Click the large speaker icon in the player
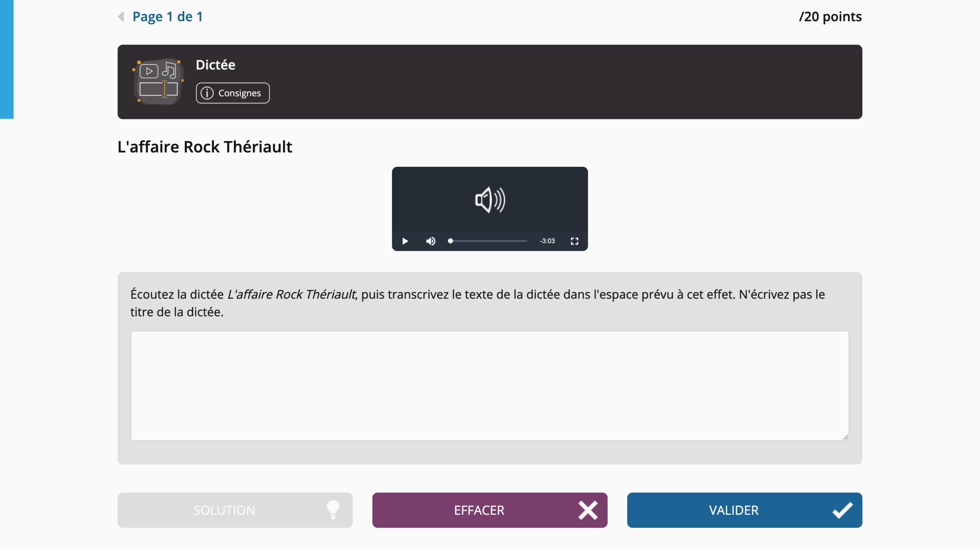This screenshot has width=980, height=551. point(490,200)
